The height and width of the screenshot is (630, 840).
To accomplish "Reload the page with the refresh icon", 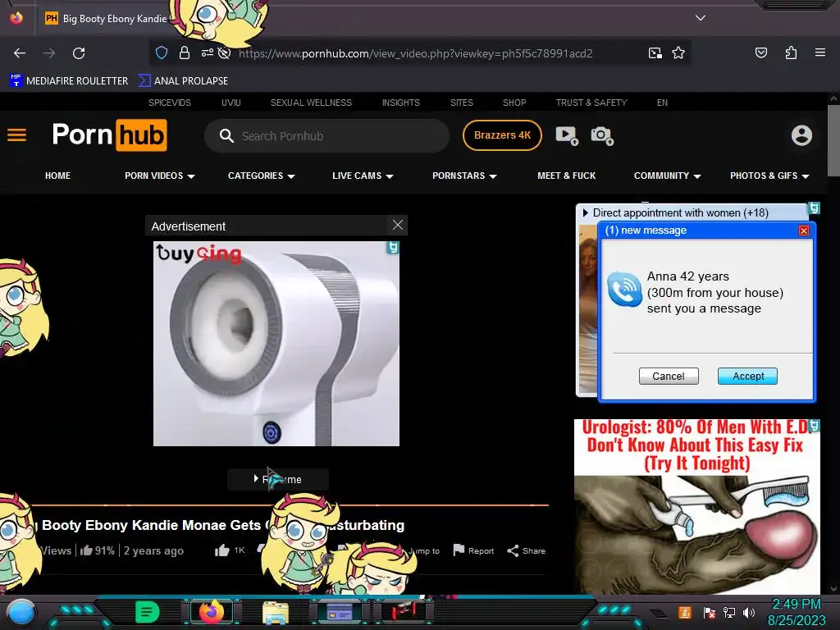I will [x=79, y=53].
